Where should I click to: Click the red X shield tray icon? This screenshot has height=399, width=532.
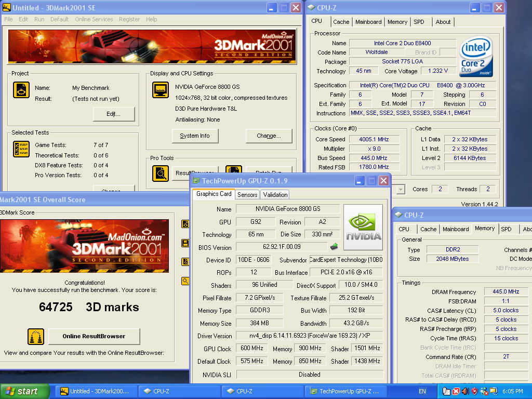pyautogui.click(x=456, y=391)
